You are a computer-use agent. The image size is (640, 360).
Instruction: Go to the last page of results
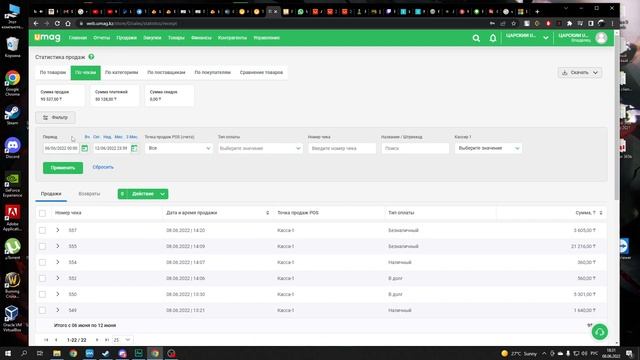tap(107, 340)
